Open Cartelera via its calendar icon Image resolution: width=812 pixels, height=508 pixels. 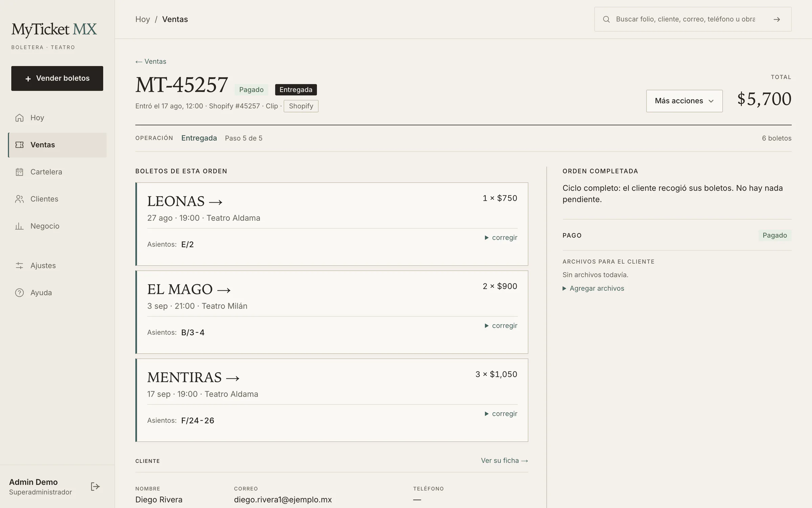[x=19, y=172]
